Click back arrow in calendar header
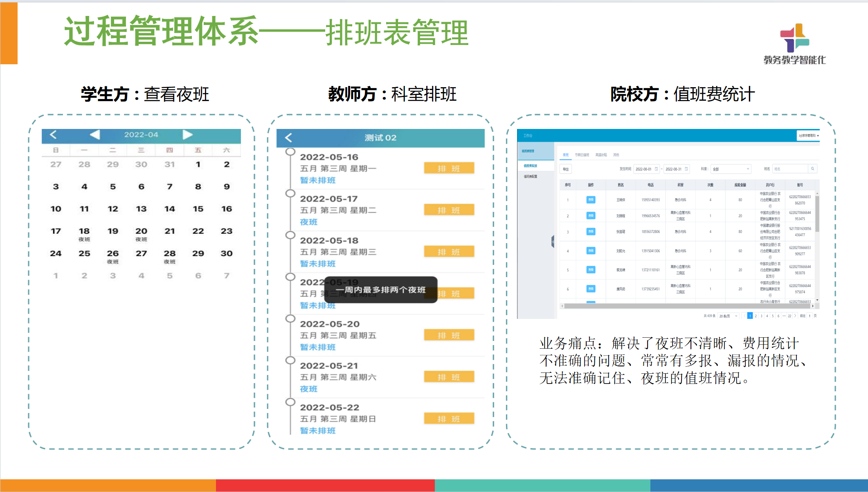 click(53, 135)
